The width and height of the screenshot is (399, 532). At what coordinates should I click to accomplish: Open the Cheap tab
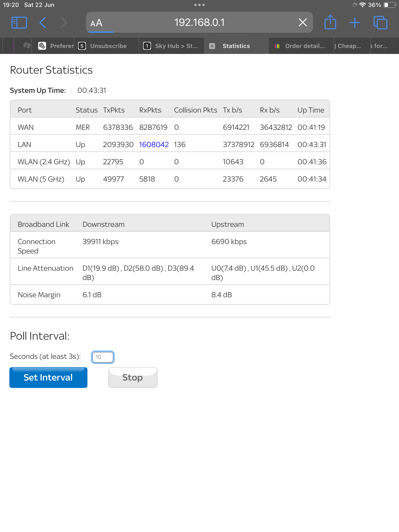coord(349,46)
